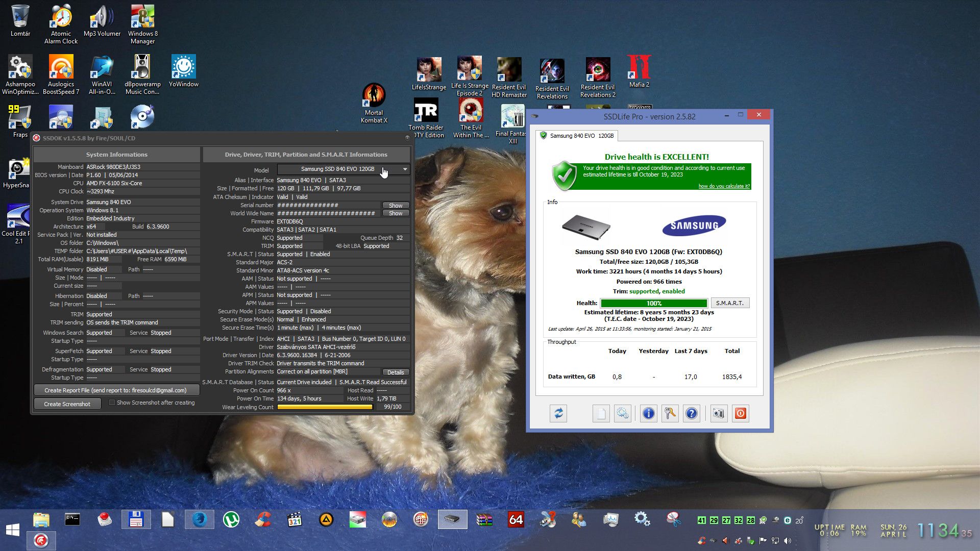
Task: Click the Samsung SSD drive image
Action: tap(586, 227)
